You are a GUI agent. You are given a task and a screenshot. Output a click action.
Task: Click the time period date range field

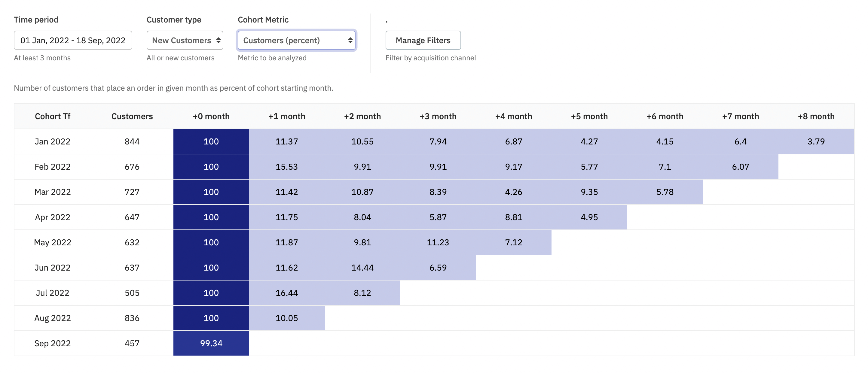(x=73, y=41)
